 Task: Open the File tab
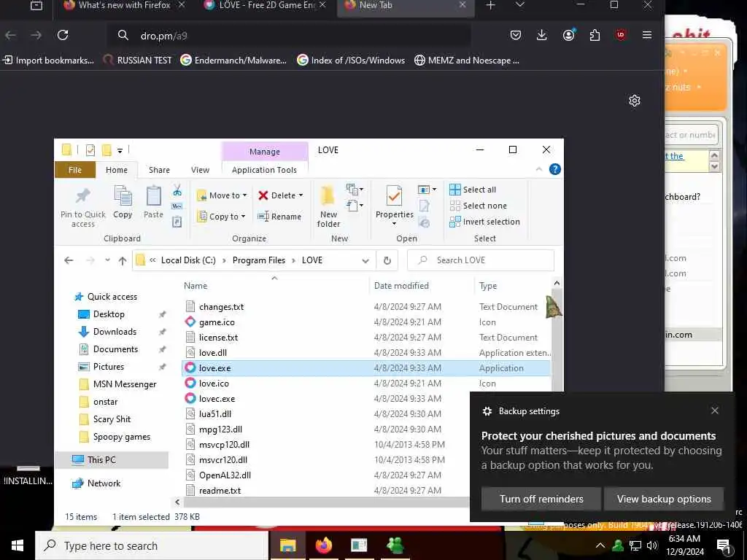pyautogui.click(x=75, y=170)
